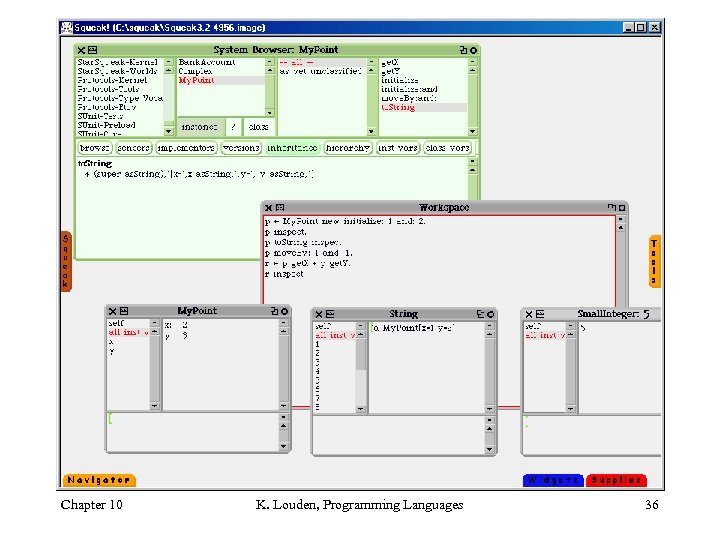
Task: Click the circle icon in MyPoint inspector title bar
Action: pyautogui.click(x=285, y=311)
